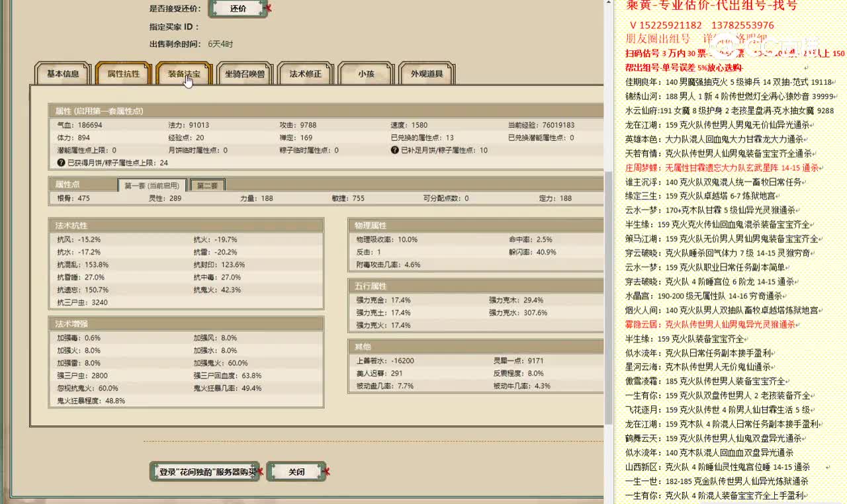Click the 法力: 91013 value
Image resolution: width=847 pixels, height=504 pixels.
click(189, 125)
